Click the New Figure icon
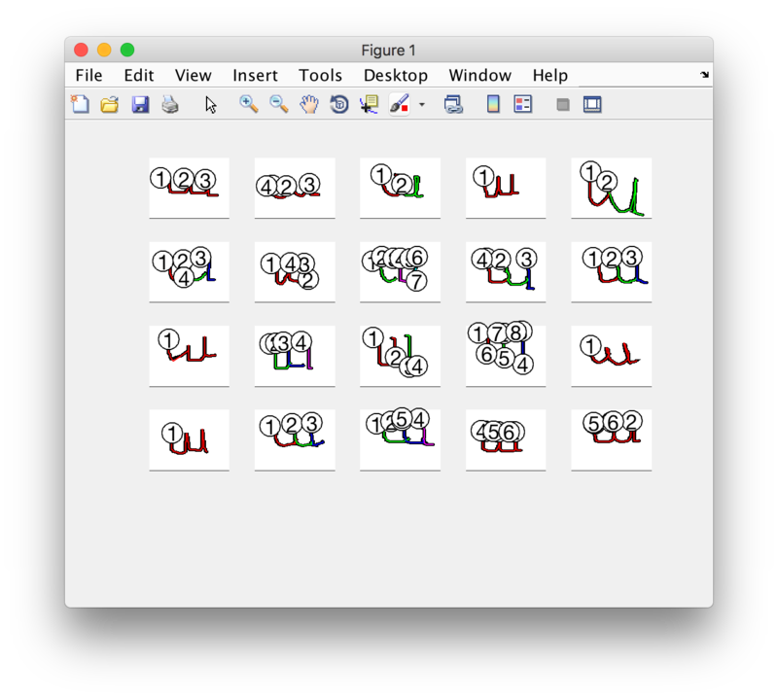The image size is (778, 700). [x=80, y=104]
